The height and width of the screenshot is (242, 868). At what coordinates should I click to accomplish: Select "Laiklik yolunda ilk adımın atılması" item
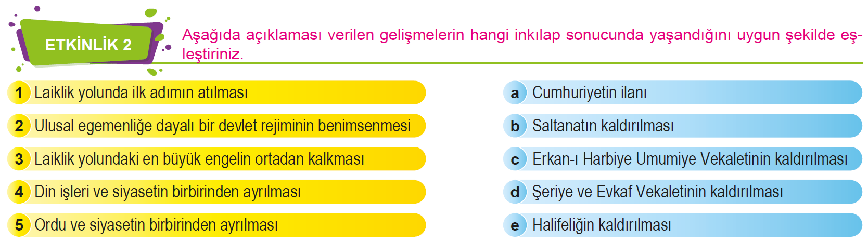pos(141,93)
